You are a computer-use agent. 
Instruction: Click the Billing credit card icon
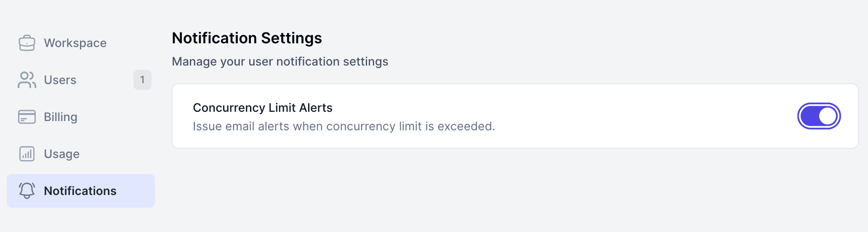click(x=27, y=117)
